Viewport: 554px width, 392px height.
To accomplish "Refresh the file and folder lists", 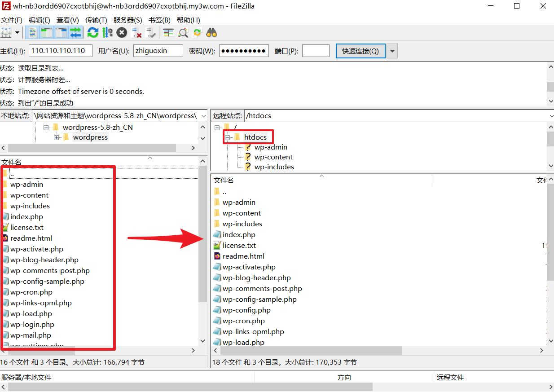I will pos(93,32).
